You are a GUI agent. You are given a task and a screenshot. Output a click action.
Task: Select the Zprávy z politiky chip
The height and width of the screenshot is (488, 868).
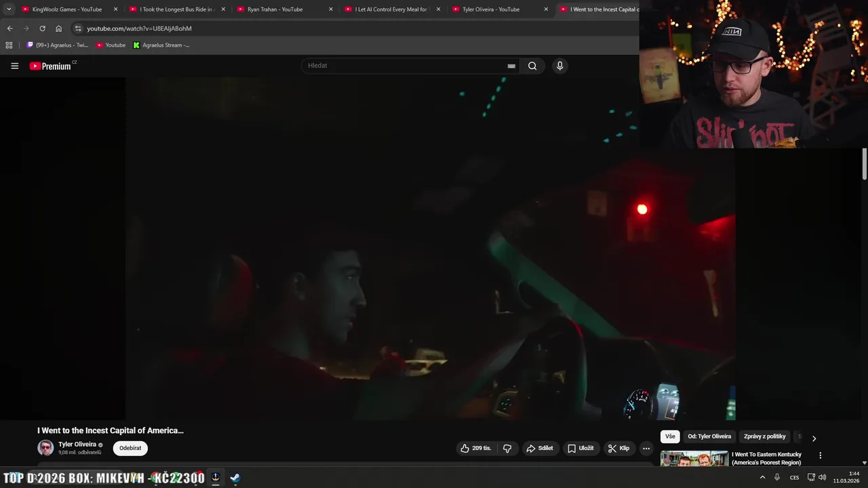(764, 436)
